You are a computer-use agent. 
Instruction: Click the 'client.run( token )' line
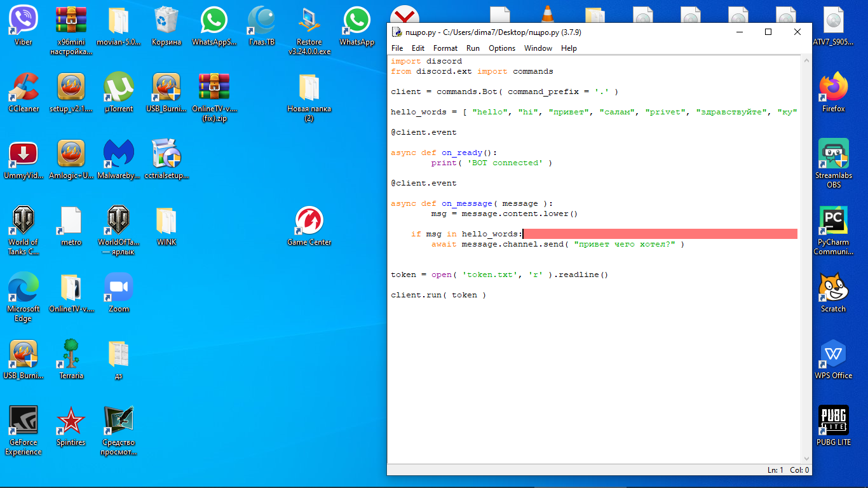click(x=438, y=295)
